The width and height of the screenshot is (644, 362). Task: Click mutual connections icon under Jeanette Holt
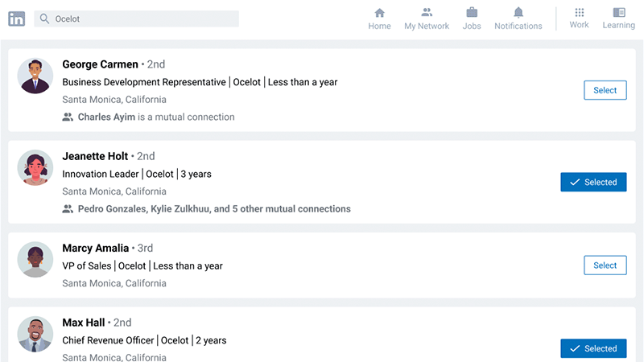[68, 209]
